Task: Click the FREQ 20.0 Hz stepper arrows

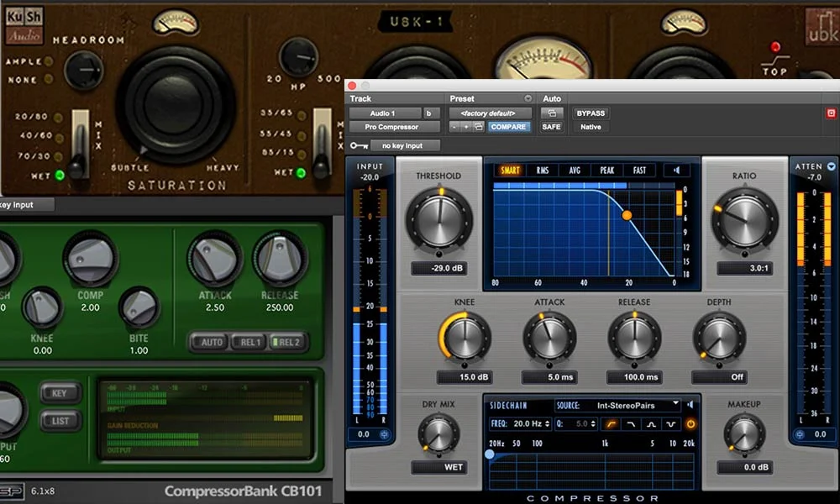Action: tap(547, 423)
